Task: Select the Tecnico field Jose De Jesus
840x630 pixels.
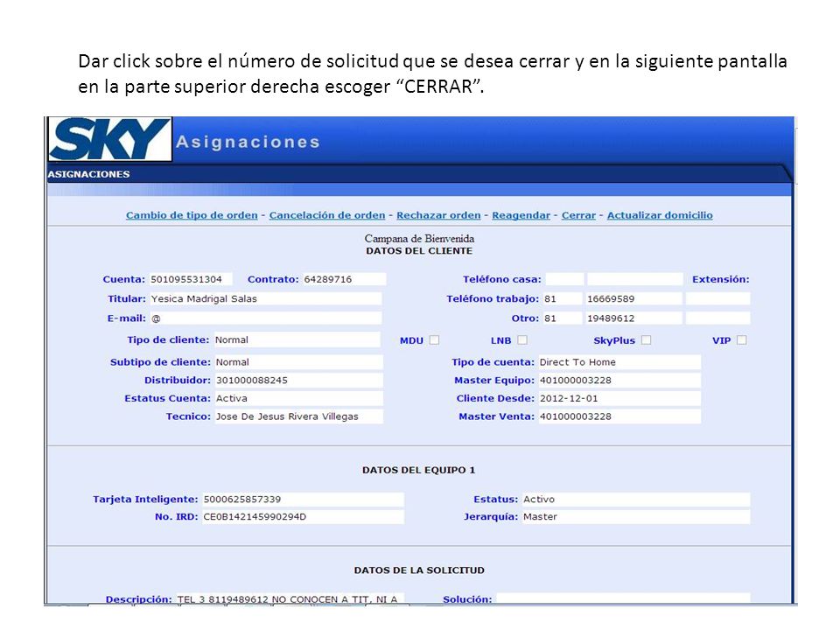Action: tap(299, 416)
